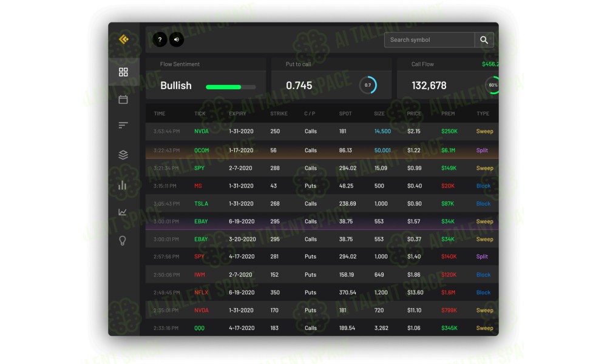This screenshot has width=607, height=364.
Task: Click the "$799K" premium value
Action: click(449, 310)
